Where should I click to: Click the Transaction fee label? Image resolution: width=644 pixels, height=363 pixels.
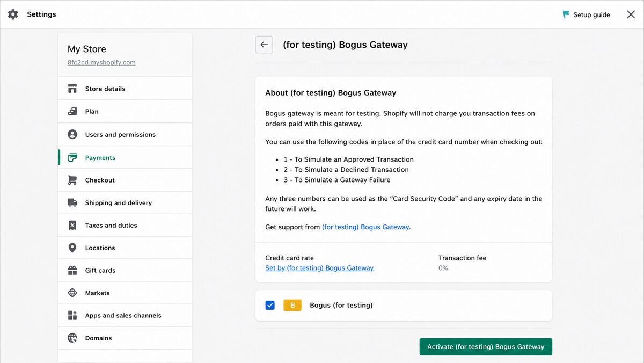463,258
